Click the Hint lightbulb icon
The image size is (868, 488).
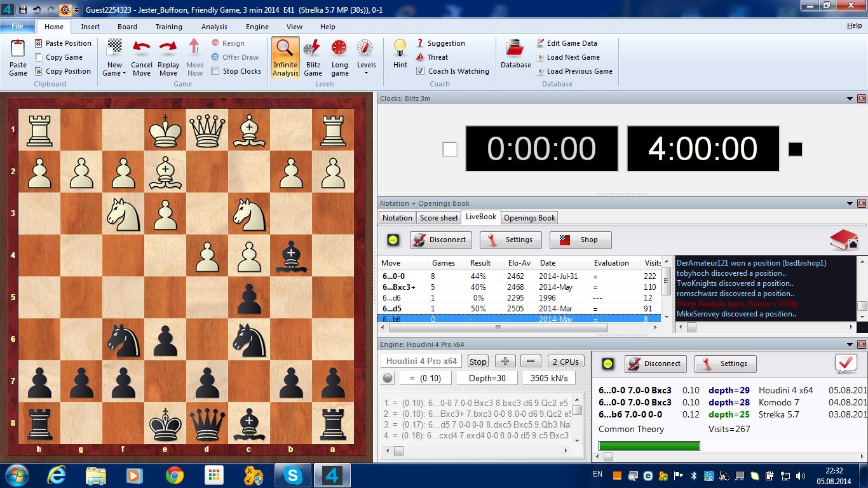pos(400,49)
